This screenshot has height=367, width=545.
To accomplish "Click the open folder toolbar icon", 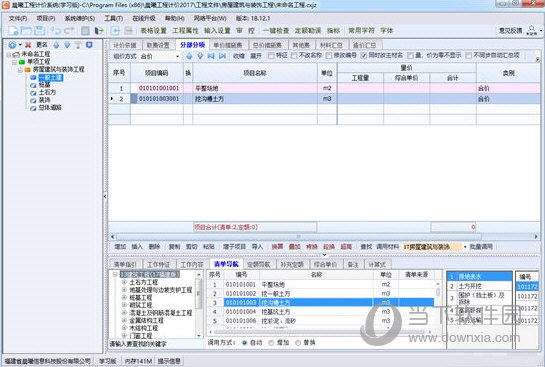I will pyautogui.click(x=26, y=31).
